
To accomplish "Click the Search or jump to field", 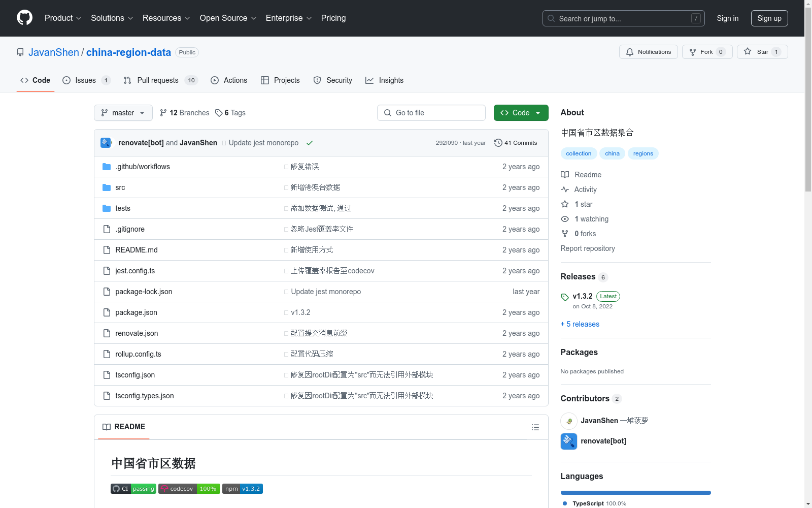I will 624,18.
